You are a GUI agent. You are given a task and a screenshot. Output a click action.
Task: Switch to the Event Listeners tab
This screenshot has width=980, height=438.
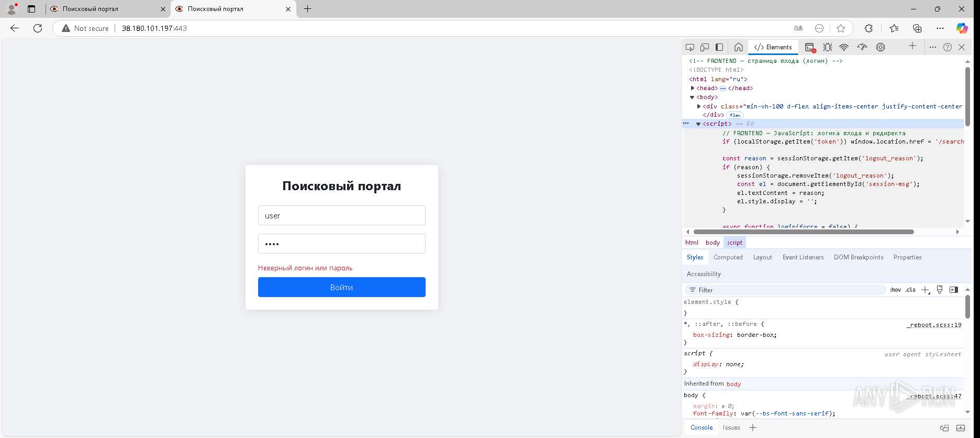click(x=803, y=257)
